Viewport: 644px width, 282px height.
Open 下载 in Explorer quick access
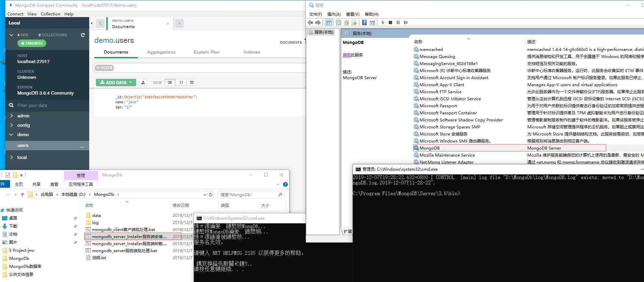(x=13, y=226)
